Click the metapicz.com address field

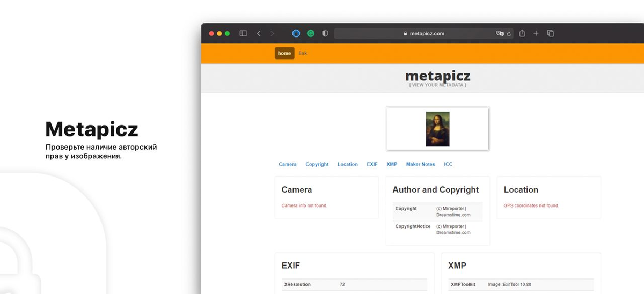(x=424, y=33)
